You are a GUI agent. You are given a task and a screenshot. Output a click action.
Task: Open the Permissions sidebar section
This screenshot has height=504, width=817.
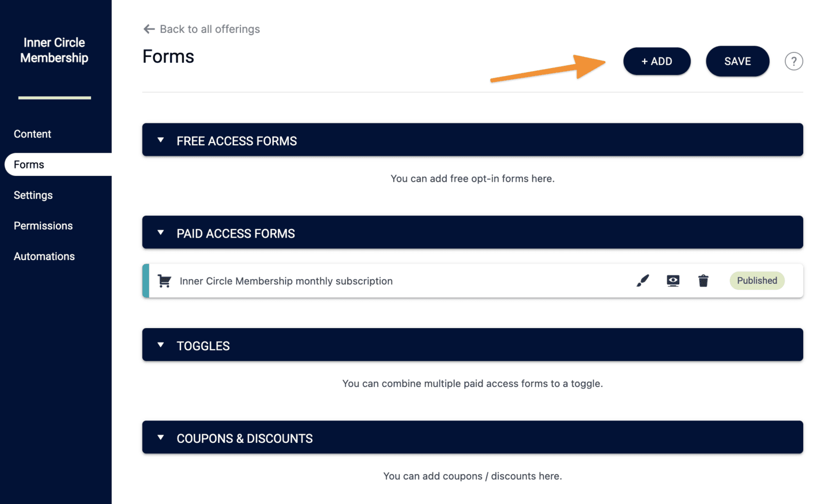click(43, 225)
